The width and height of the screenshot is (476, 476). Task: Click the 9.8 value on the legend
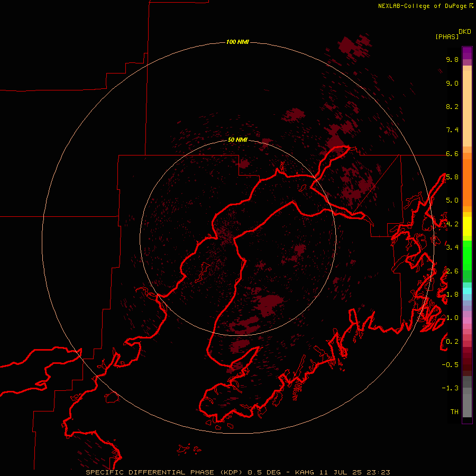452,59
